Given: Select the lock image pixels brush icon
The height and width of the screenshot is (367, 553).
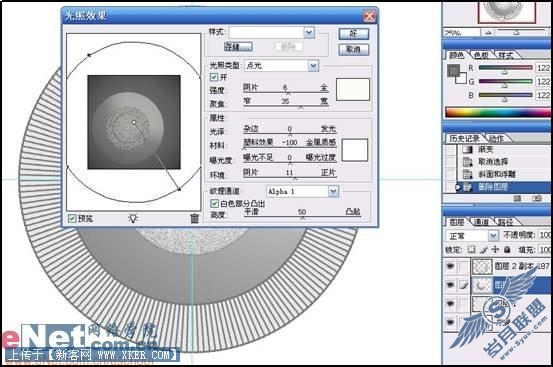Looking at the screenshot, I should click(484, 250).
